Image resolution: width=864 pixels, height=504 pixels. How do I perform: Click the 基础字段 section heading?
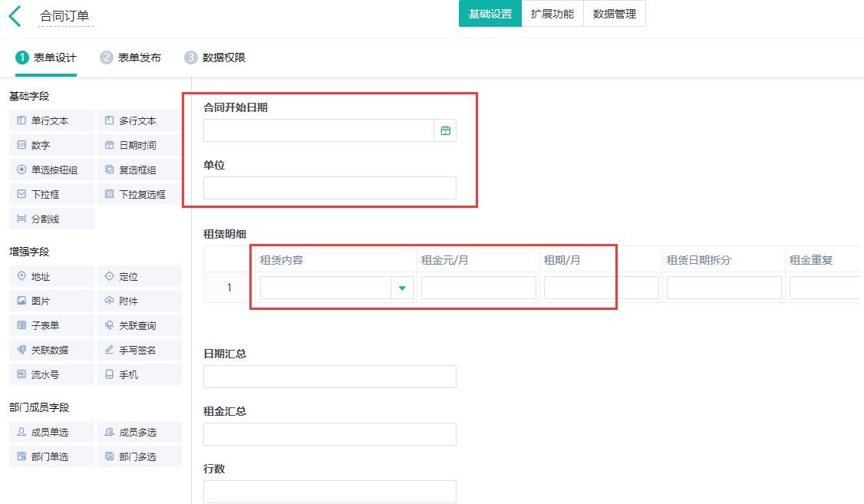point(29,97)
